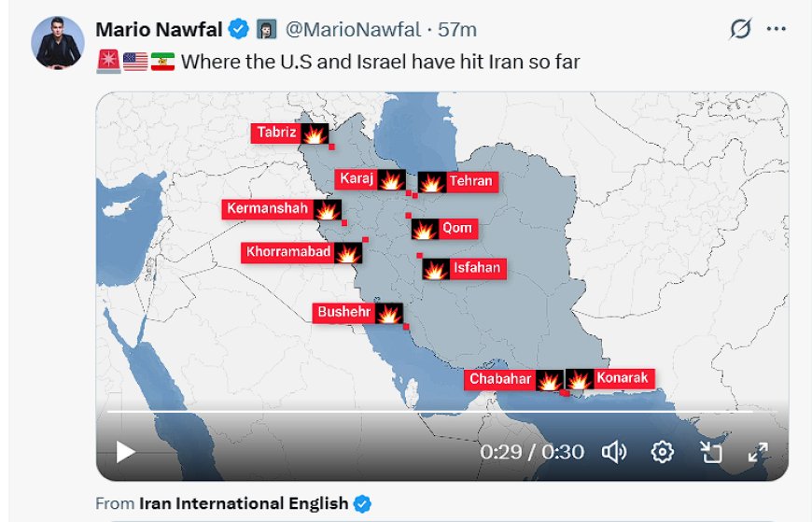Click the 0:29 / 0:30 time display

[532, 452]
